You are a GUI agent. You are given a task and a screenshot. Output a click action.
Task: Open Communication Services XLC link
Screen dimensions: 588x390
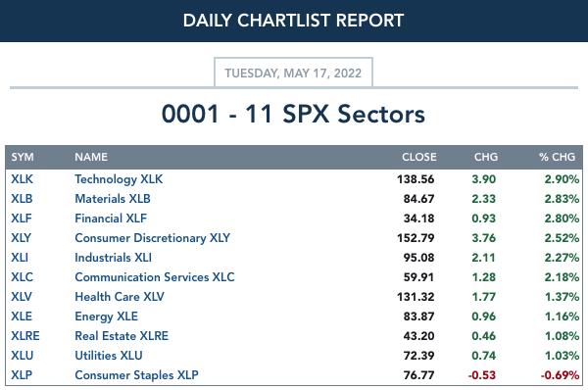point(155,277)
